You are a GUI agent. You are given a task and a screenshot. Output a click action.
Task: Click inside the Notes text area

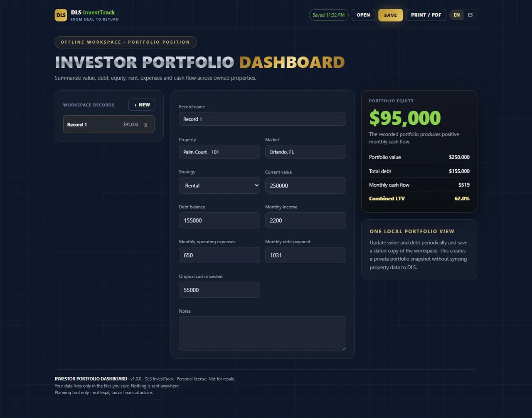[262, 333]
